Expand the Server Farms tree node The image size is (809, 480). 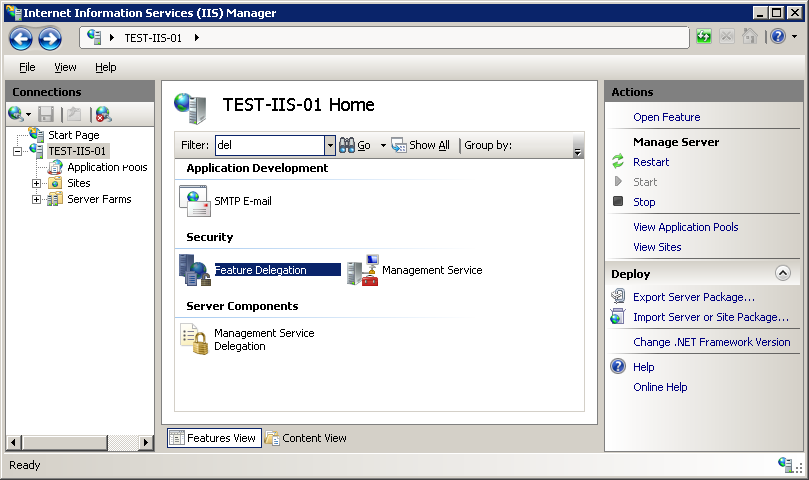click(36, 199)
